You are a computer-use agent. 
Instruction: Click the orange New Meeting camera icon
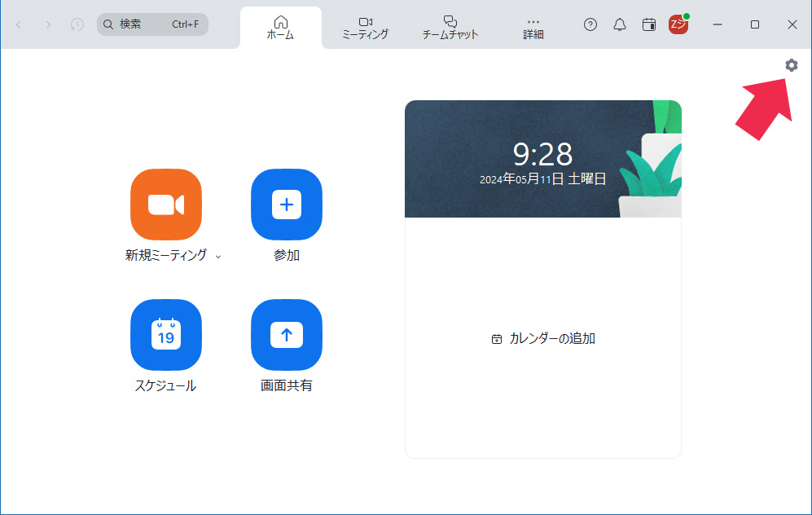(x=166, y=205)
